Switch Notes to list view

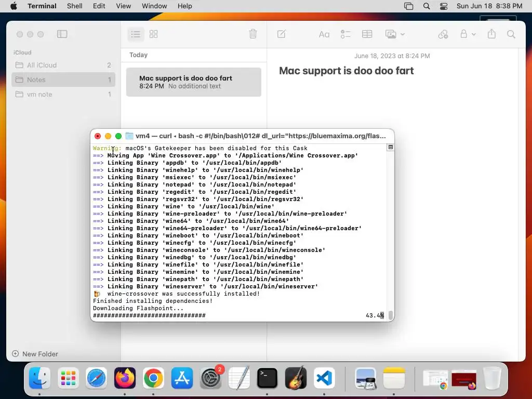[136, 34]
